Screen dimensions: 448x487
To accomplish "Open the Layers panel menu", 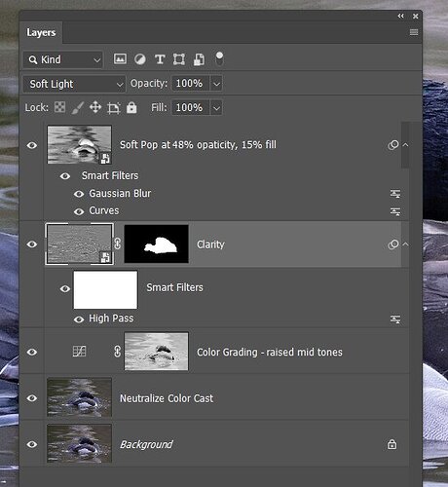I will pyautogui.click(x=414, y=32).
